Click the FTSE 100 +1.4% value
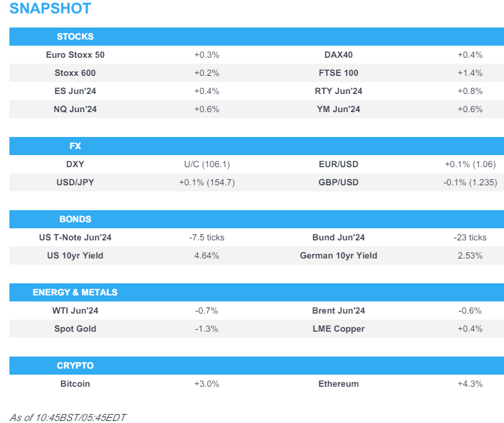Viewport: 504px width, 423px height. (469, 73)
